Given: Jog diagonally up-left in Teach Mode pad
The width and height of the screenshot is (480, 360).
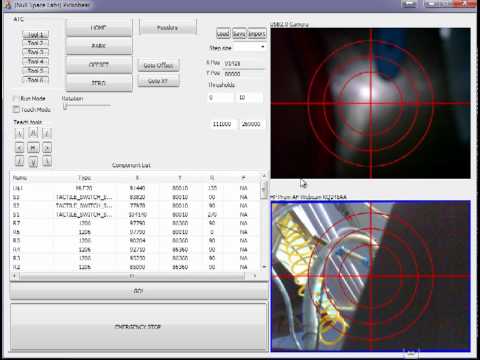Looking at the screenshot, I should [x=19, y=134].
